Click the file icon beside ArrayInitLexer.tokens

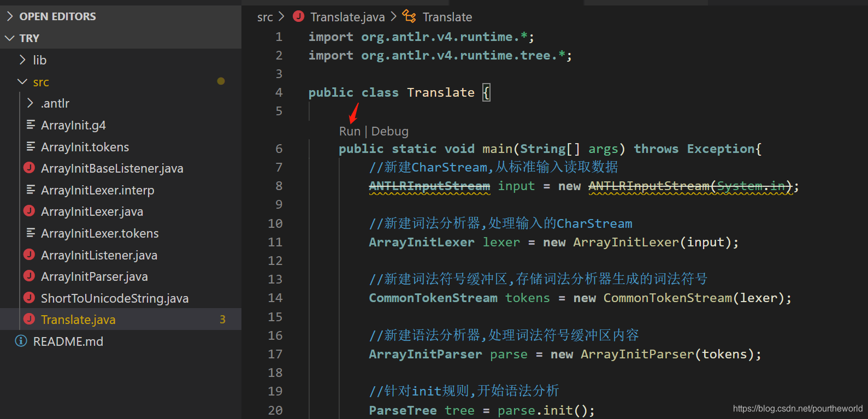pyautogui.click(x=31, y=233)
